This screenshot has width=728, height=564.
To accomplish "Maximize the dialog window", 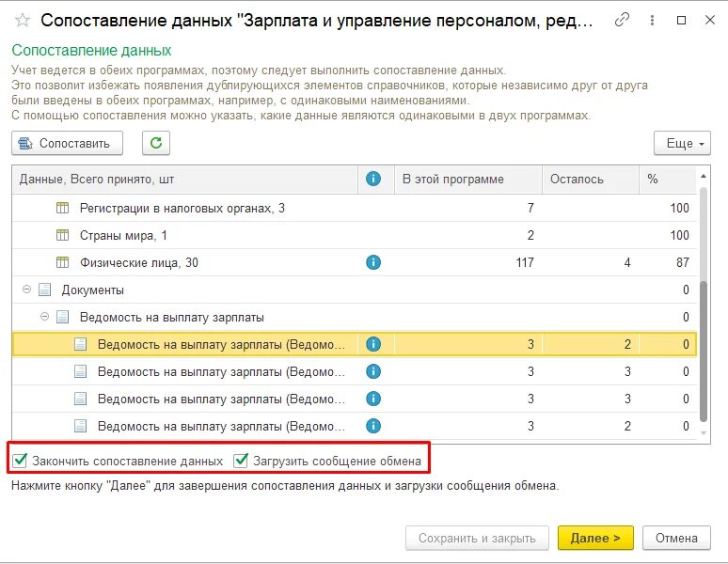I will (x=681, y=20).
